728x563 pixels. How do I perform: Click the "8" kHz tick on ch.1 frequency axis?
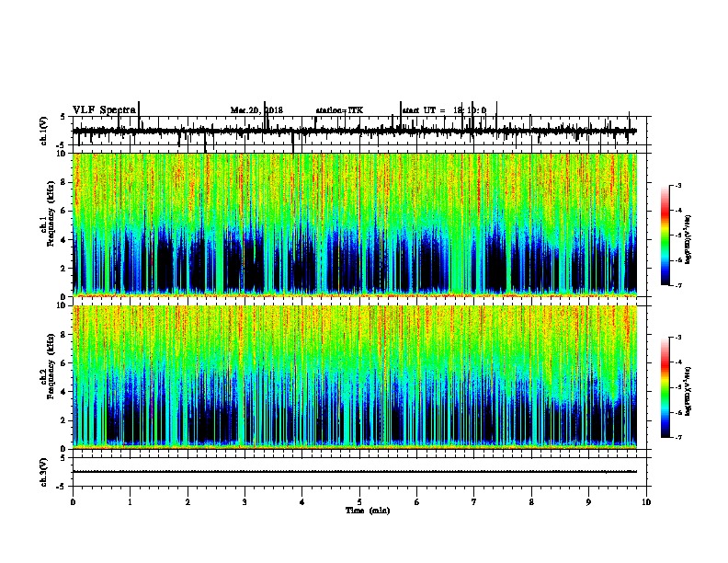click(64, 182)
